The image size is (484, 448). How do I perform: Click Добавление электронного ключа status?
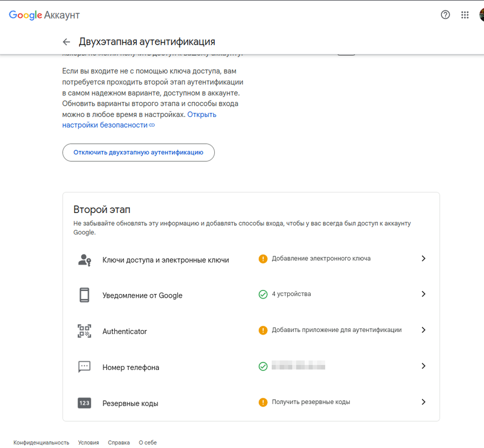pyautogui.click(x=321, y=259)
